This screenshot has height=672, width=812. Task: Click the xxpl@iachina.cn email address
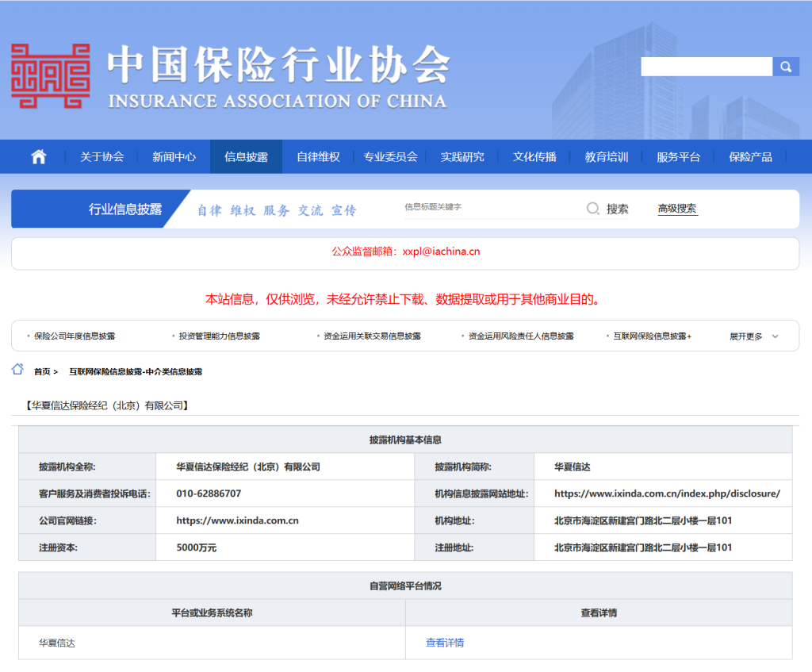tap(441, 252)
